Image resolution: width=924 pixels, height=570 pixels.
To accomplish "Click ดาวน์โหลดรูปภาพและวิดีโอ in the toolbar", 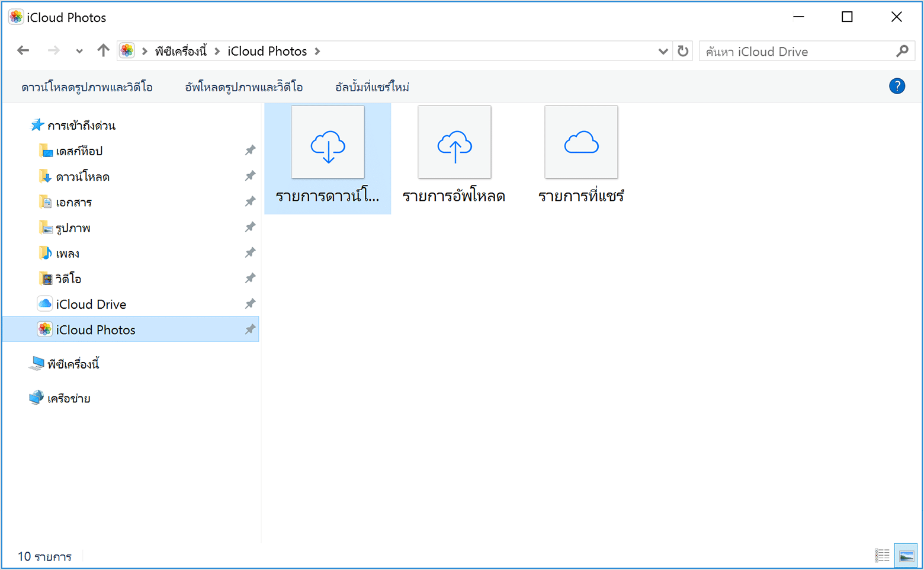I will click(87, 87).
